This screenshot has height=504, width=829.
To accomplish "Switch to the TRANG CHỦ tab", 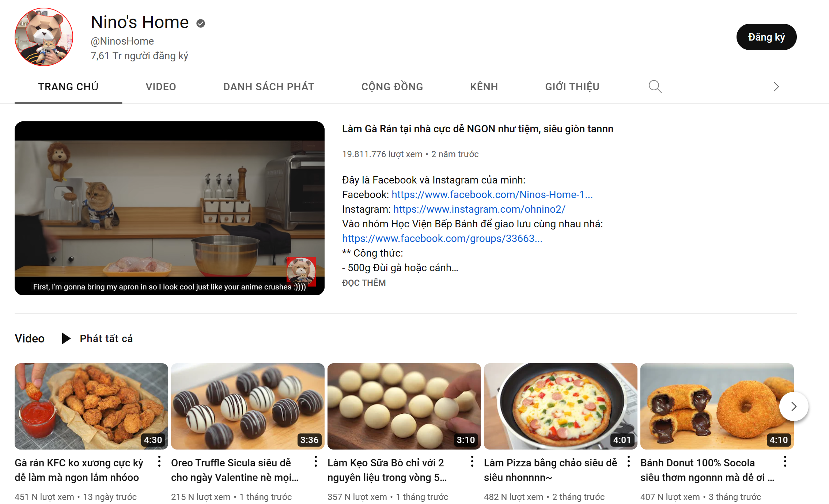I will [x=68, y=87].
